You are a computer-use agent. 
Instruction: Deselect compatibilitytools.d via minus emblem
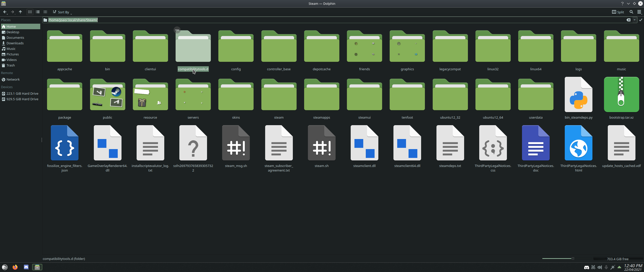coord(177,30)
